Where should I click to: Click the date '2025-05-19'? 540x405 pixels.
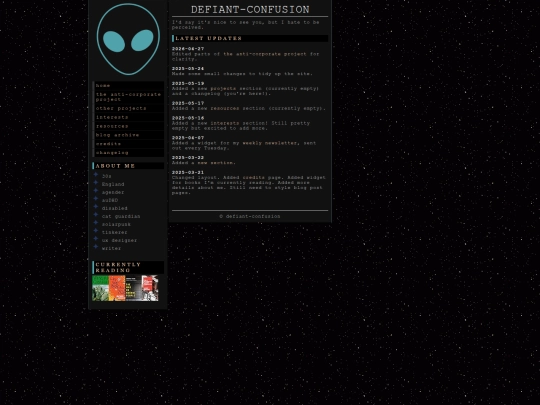(x=188, y=84)
